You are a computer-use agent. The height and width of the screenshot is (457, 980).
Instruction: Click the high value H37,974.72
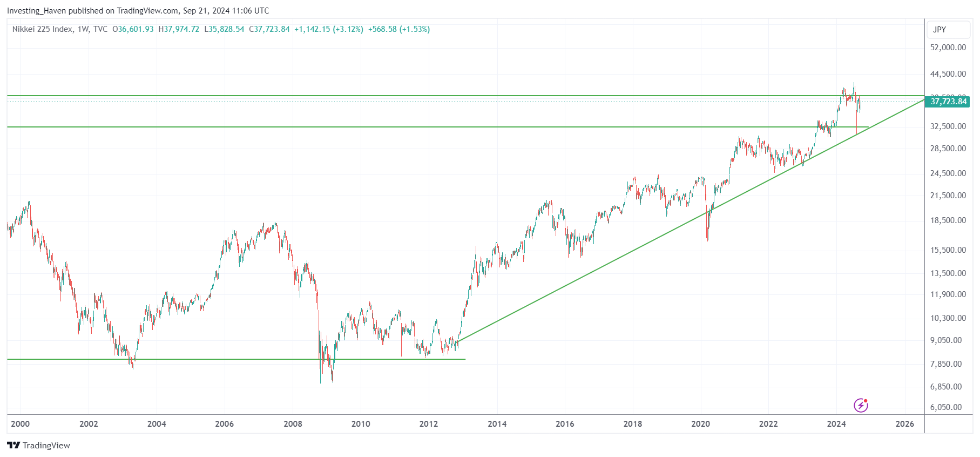pos(179,29)
